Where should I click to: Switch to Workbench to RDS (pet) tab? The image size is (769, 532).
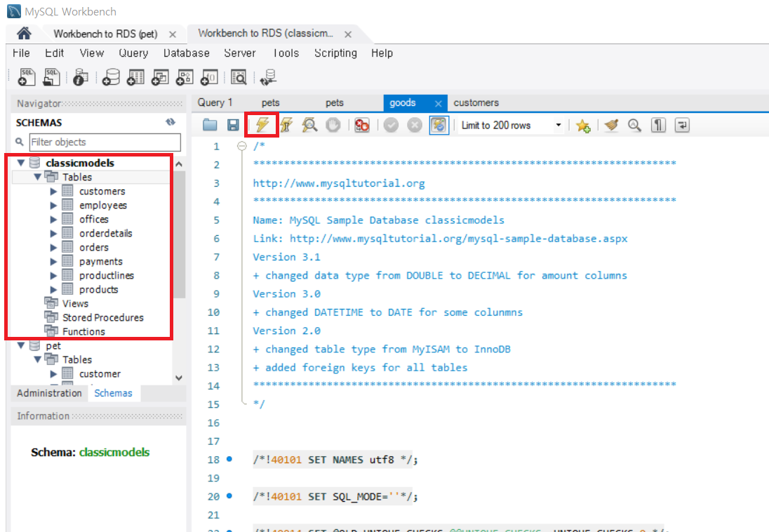pos(105,34)
